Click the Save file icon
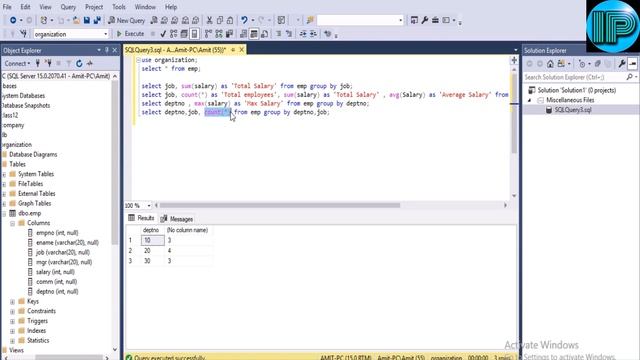The width and height of the screenshot is (640, 360). [87, 20]
